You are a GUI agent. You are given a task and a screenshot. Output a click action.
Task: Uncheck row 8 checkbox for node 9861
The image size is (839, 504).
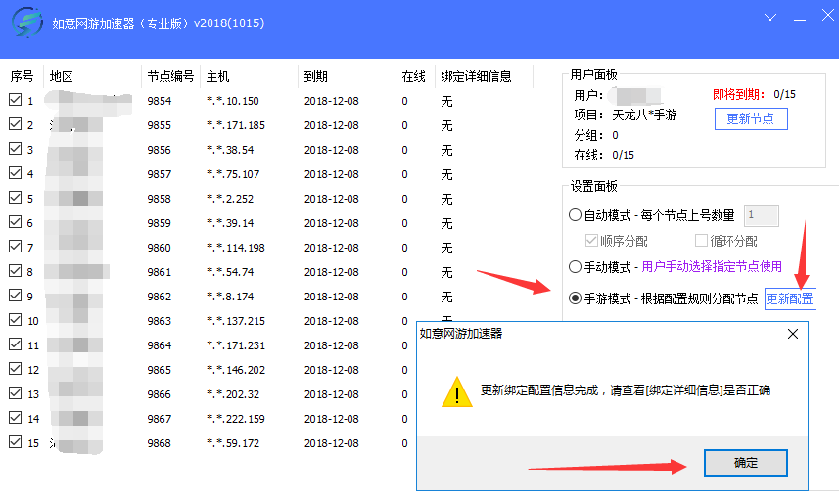coord(16,271)
